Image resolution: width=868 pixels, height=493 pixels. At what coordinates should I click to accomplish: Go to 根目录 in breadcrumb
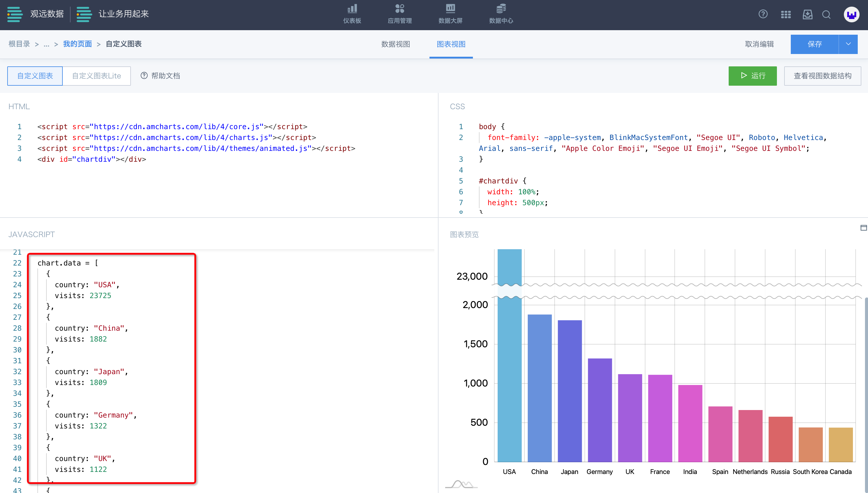click(19, 44)
